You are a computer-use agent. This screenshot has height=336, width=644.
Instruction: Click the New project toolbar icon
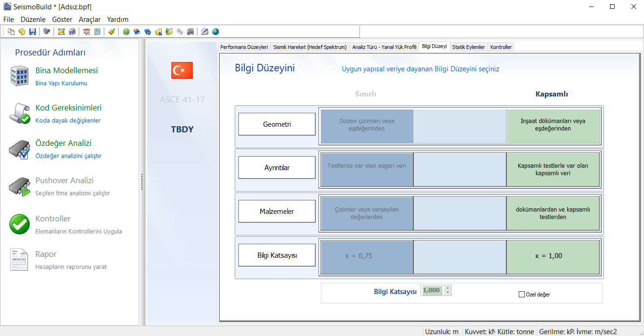click(11, 32)
